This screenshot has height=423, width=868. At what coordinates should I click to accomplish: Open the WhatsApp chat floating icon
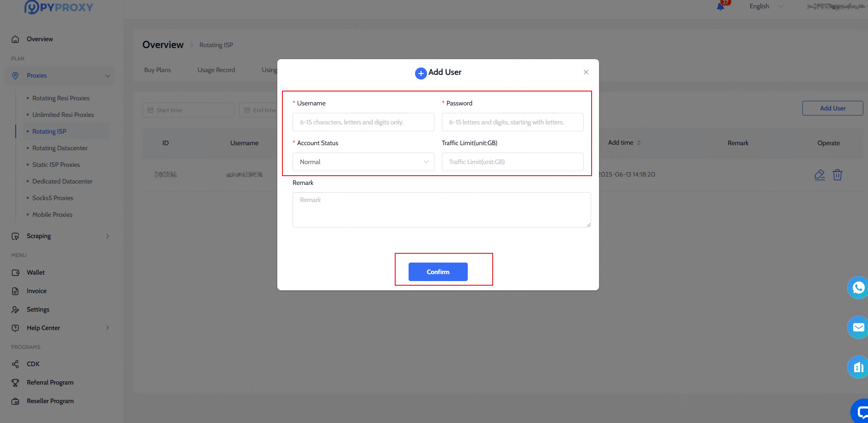click(858, 288)
